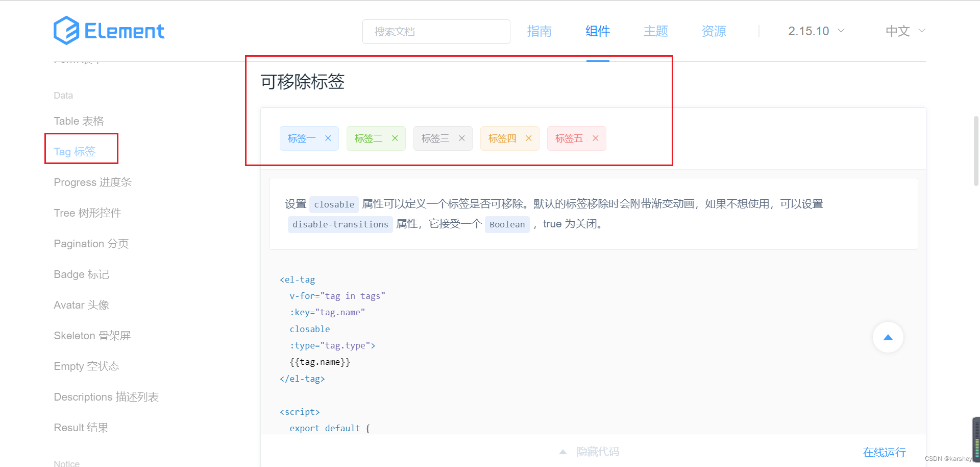Dismiss 标签三 via its × icon

[461, 138]
